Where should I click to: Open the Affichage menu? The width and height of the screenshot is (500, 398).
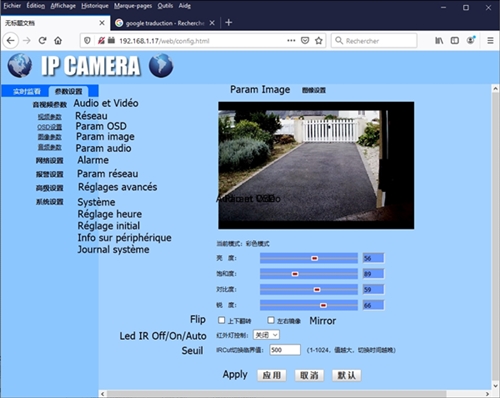(63, 6)
